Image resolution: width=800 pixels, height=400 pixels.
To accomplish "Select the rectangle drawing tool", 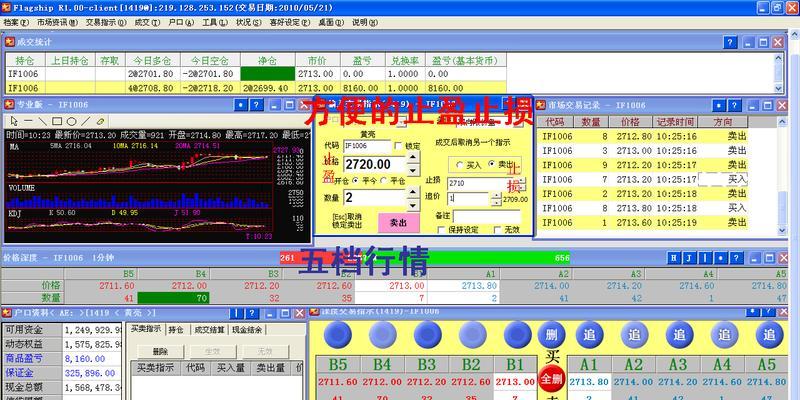I will (57, 121).
